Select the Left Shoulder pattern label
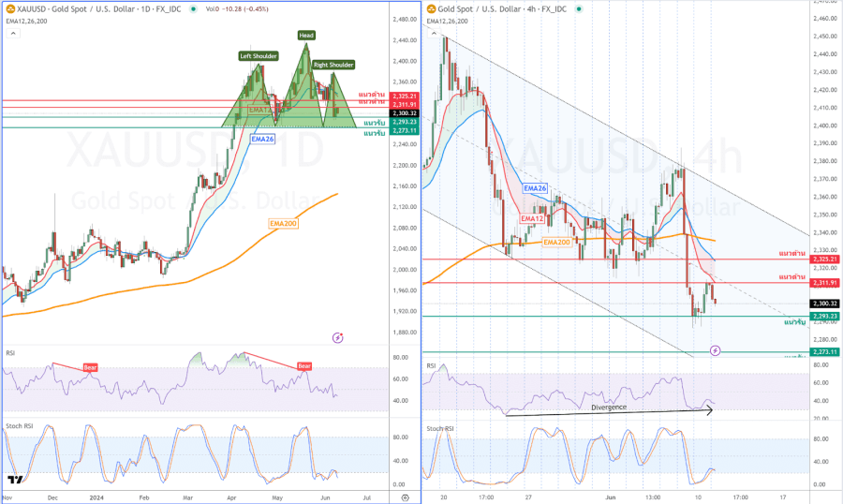Viewport: 843px width, 504px height. 259,56
